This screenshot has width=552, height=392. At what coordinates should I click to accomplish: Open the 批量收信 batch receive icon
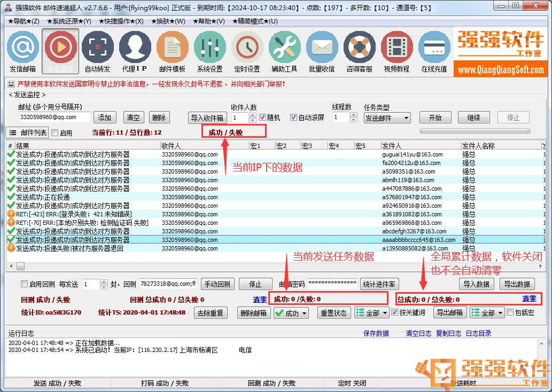pyautogui.click(x=322, y=51)
